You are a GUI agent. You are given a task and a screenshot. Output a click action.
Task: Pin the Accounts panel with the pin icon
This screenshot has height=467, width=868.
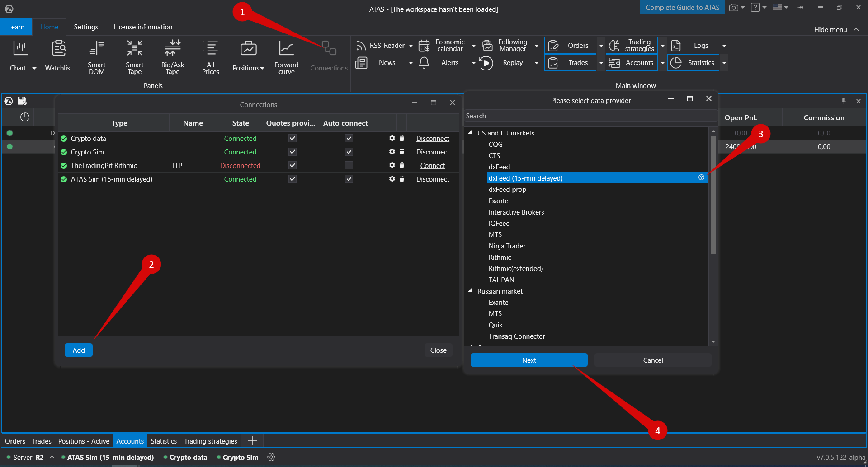[844, 101]
